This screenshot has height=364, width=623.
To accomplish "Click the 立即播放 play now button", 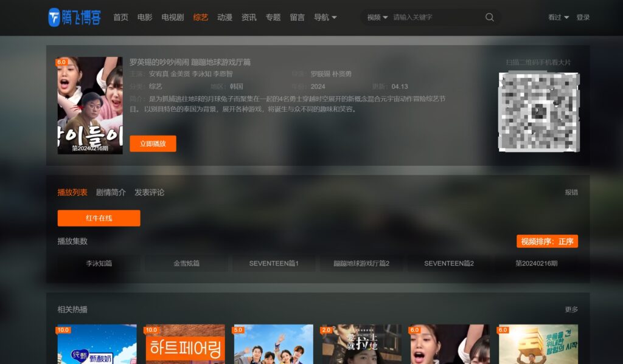I will pos(153,143).
